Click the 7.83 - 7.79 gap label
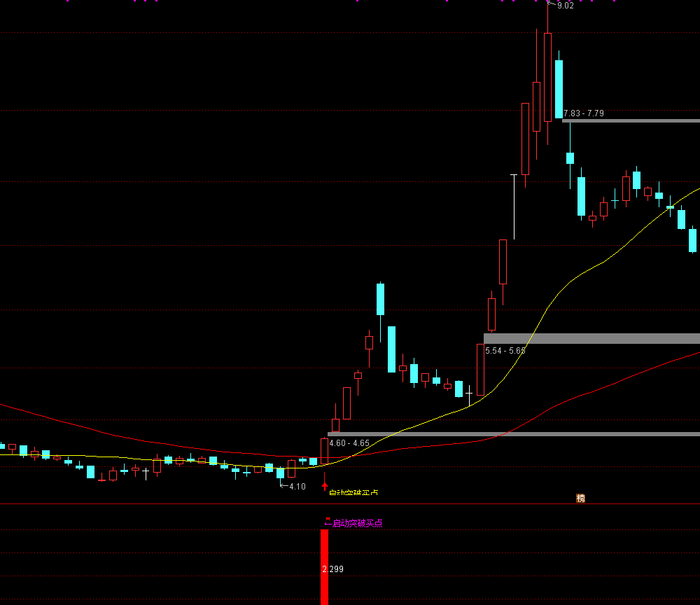700x605 pixels. (583, 113)
